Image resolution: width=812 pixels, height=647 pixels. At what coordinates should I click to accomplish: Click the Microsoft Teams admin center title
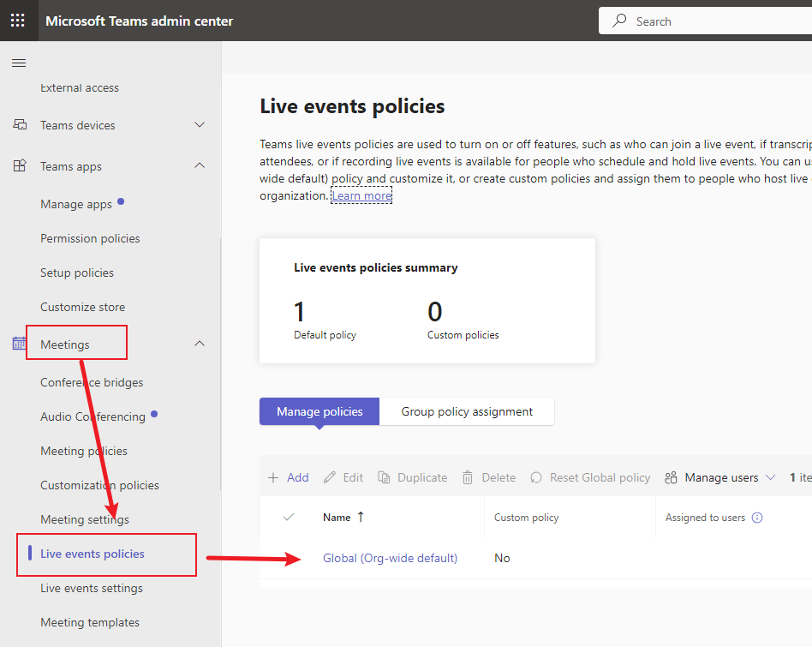140,21
